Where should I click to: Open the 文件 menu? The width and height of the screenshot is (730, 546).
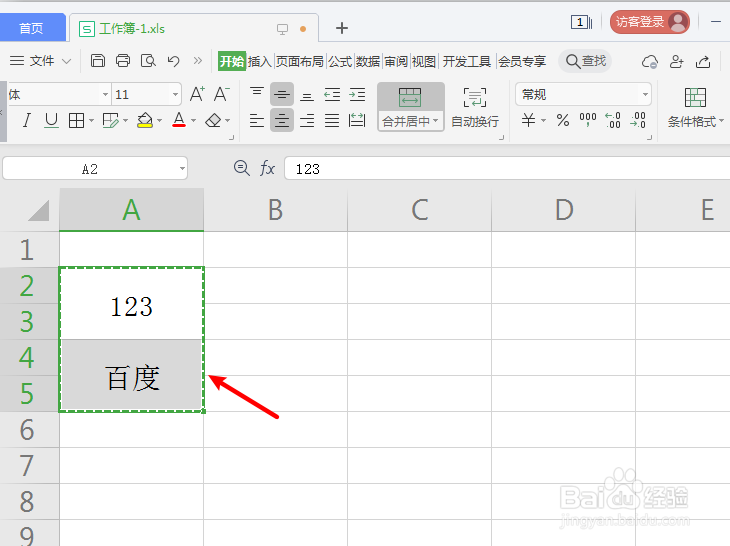coord(40,61)
